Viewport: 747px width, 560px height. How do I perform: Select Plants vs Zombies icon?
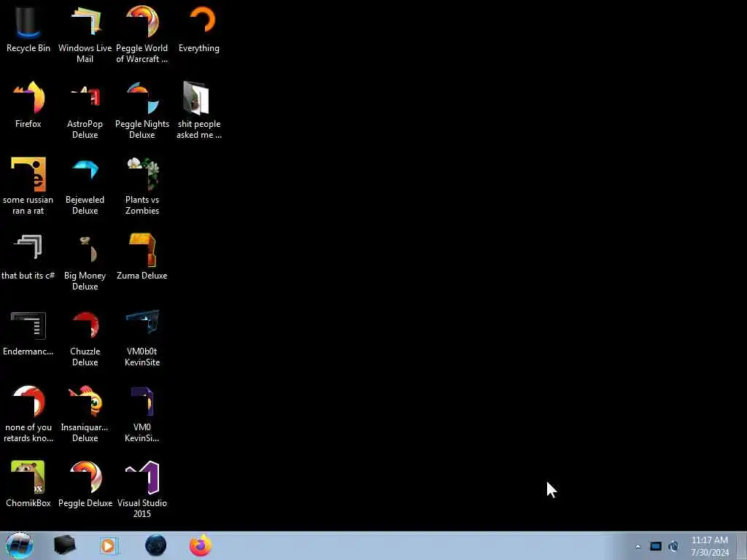click(x=142, y=186)
